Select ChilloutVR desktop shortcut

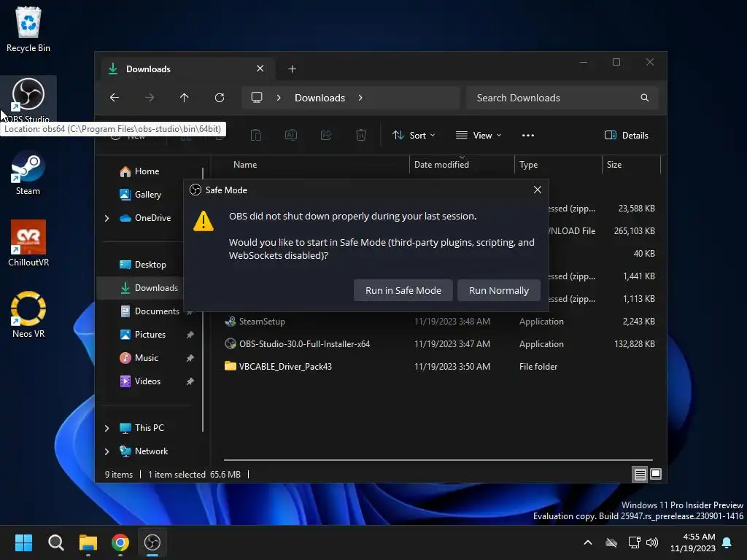point(28,244)
